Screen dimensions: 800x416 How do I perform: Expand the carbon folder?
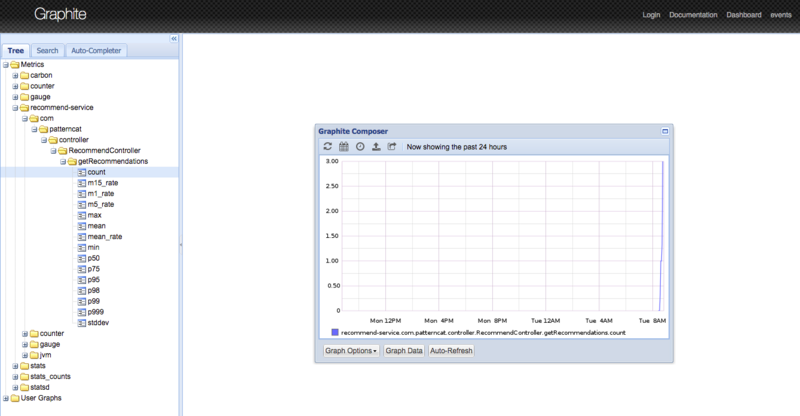point(15,76)
